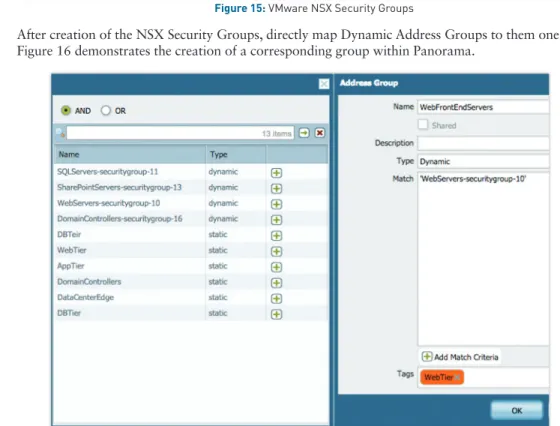Close the match criteria popup
This screenshot has height=426, width=560.
324,84
